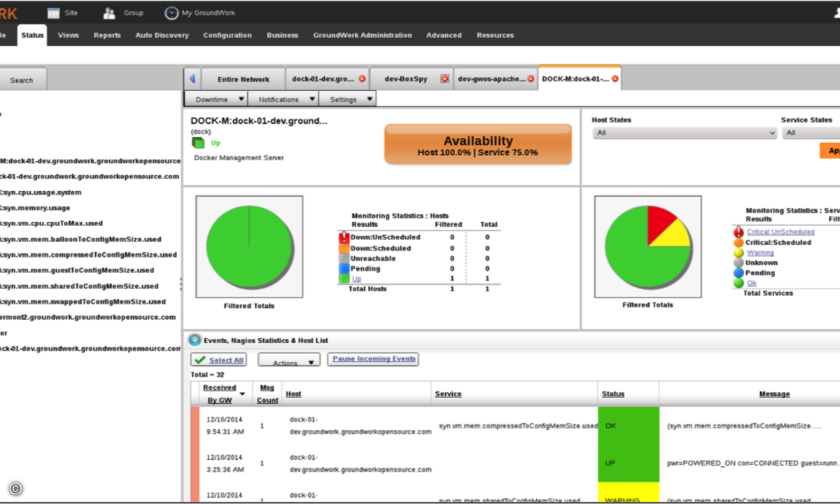This screenshot has width=840, height=504.
Task: Sort events by the Service column header
Action: point(448,394)
